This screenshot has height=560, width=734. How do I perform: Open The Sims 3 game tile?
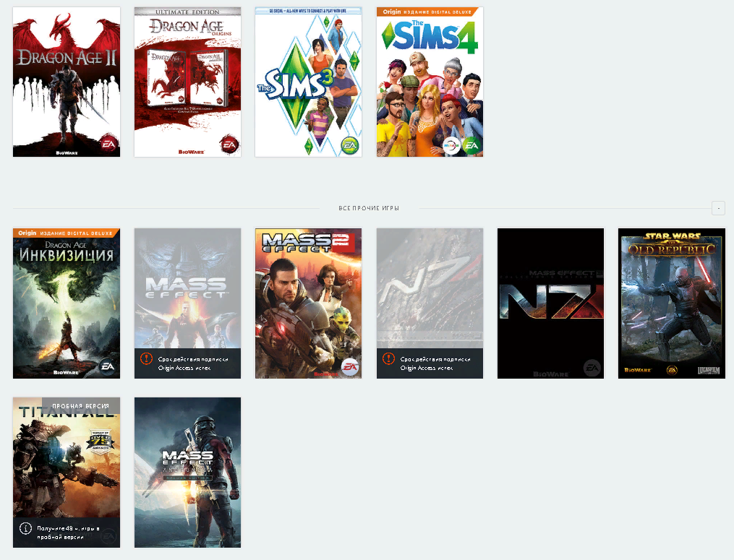coord(309,82)
